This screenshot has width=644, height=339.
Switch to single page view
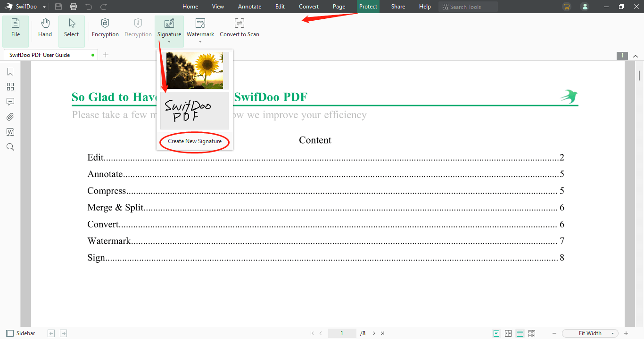496,333
